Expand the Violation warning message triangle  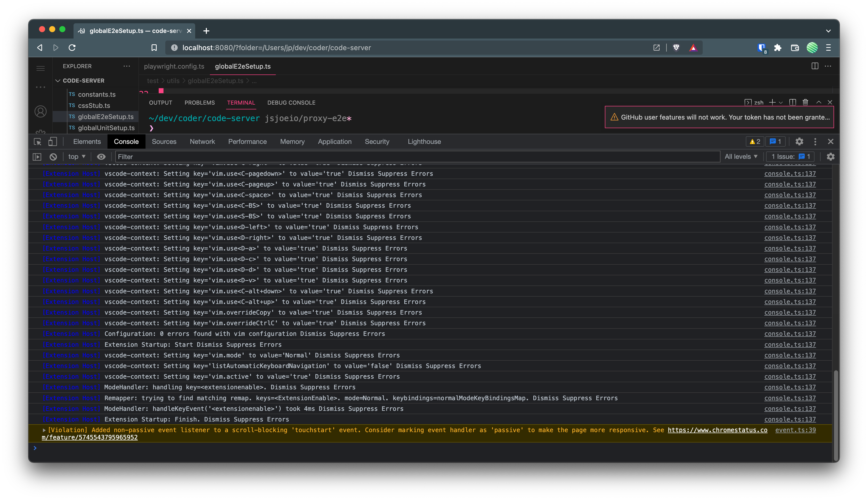coord(44,430)
